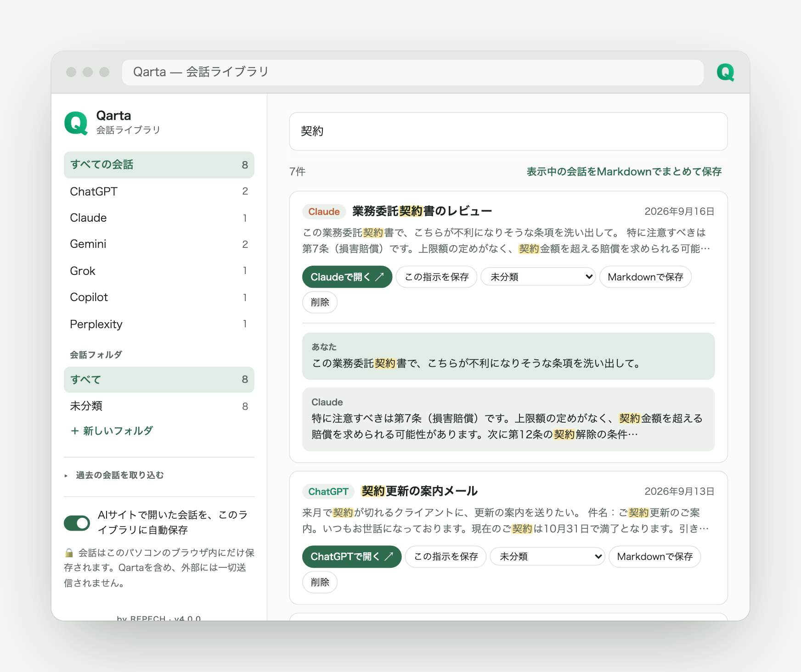Click この指示を保存 on the ChatGPT conversation card
The image size is (801, 672).
446,556
